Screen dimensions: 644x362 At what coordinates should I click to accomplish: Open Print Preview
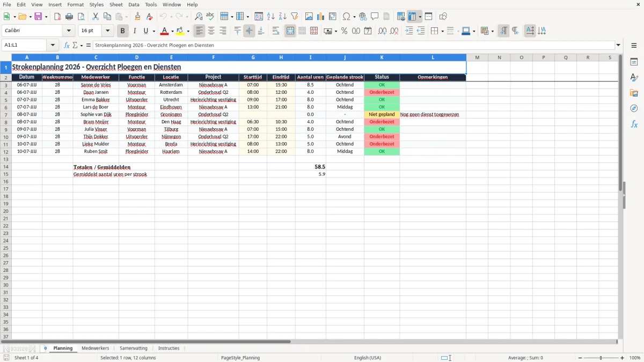pyautogui.click(x=81, y=17)
